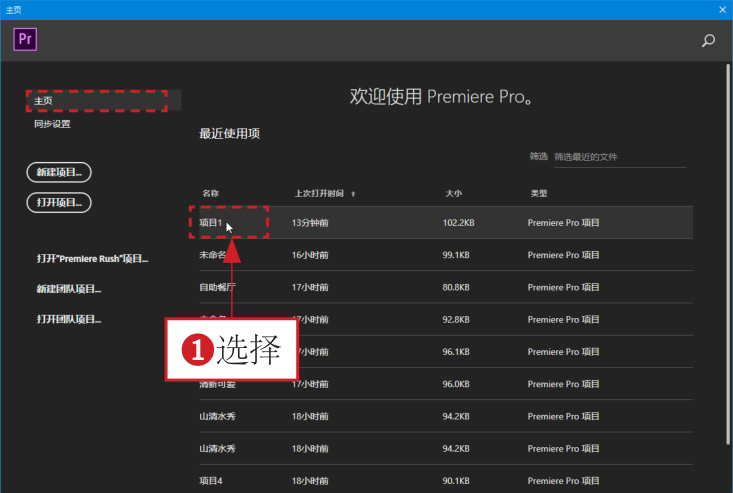Viewport: 733px width, 493px height.
Task: Click the 102.2KB size cell
Action: [x=459, y=223]
